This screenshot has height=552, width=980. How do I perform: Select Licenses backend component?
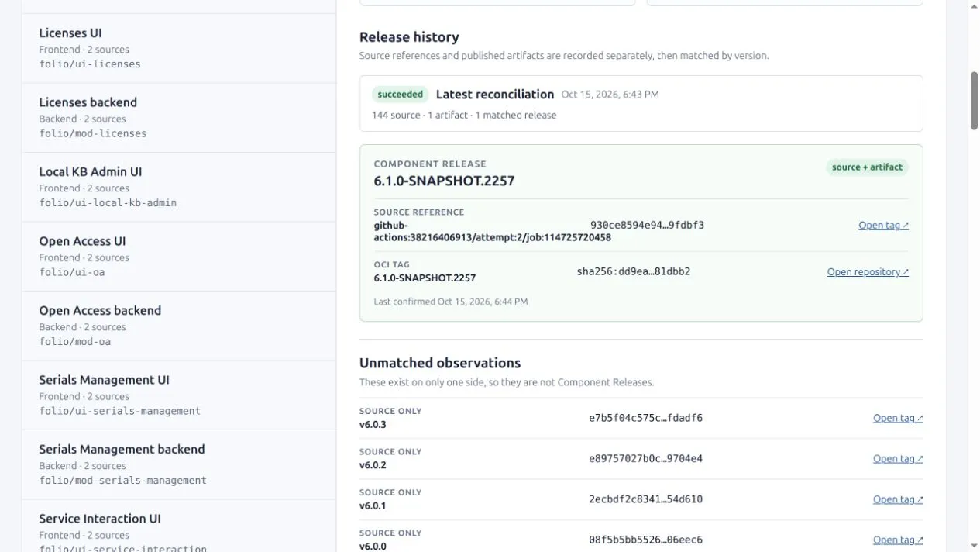179,118
